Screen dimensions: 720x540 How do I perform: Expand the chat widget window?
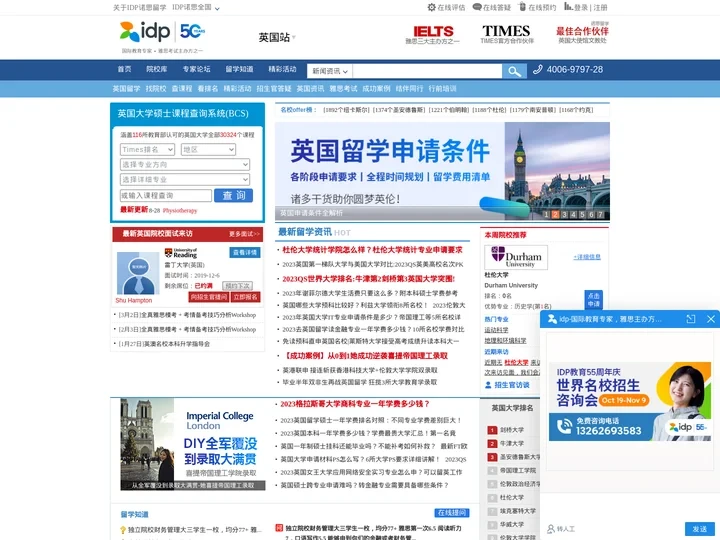[x=691, y=319]
